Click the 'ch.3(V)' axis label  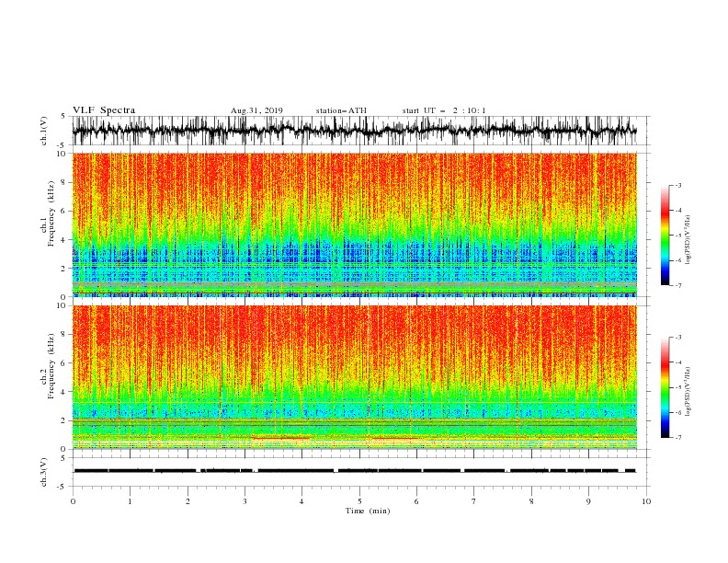44,472
